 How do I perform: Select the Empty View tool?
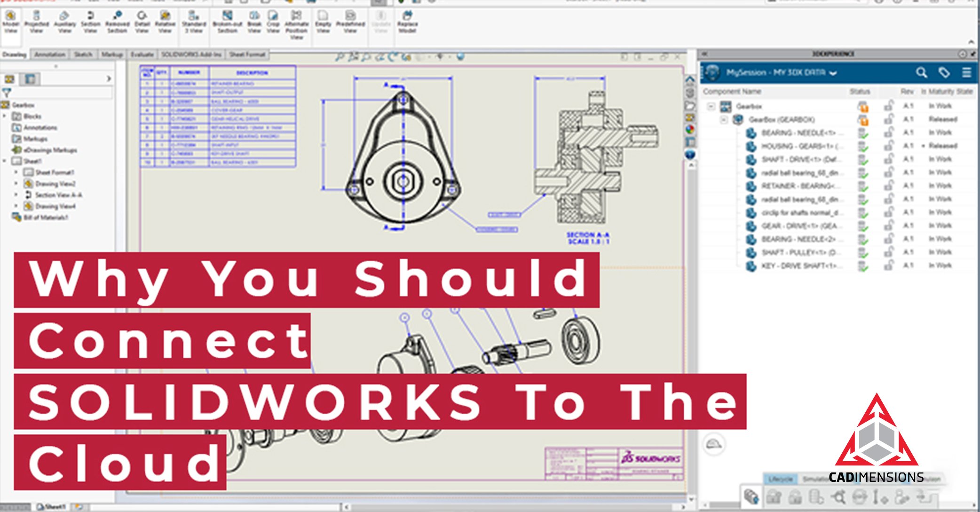coord(324,24)
